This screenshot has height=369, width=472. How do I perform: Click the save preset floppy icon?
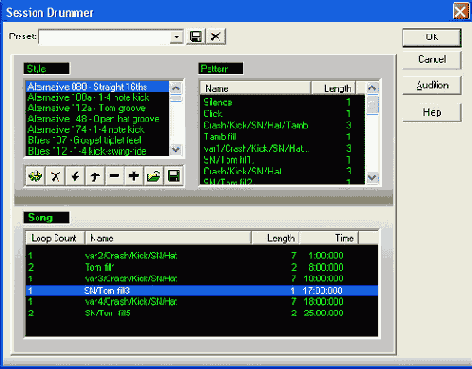tap(196, 36)
